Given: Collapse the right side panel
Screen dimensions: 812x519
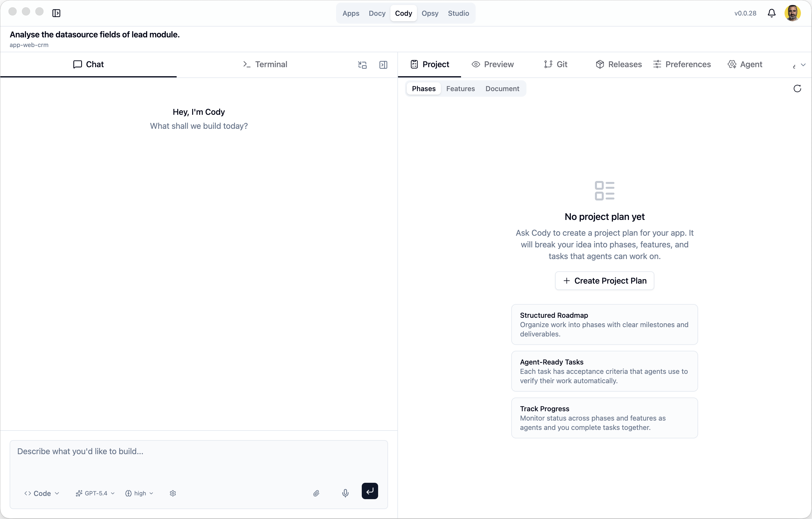Looking at the screenshot, I should (x=383, y=65).
